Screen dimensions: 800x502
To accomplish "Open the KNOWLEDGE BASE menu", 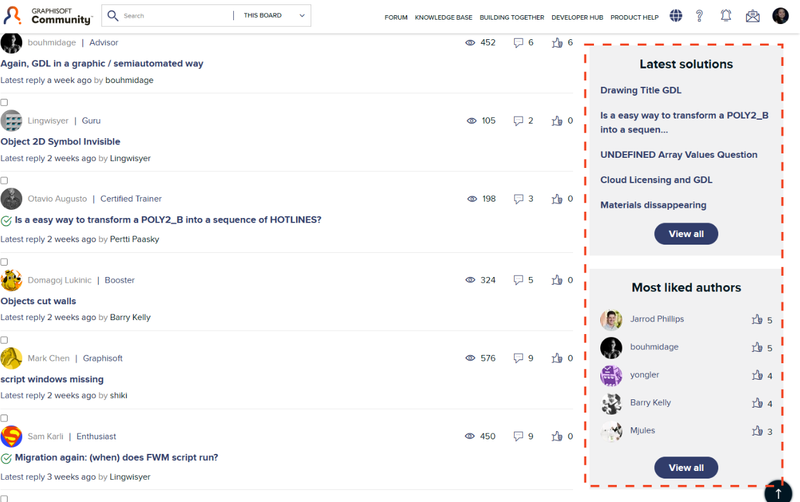I will pyautogui.click(x=443, y=17).
